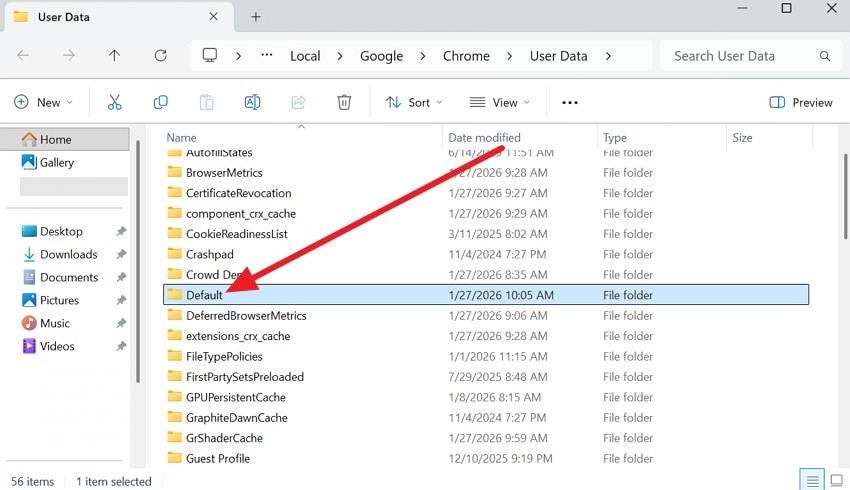The width and height of the screenshot is (850, 490).
Task: Open the New dropdown menu
Action: pos(43,102)
